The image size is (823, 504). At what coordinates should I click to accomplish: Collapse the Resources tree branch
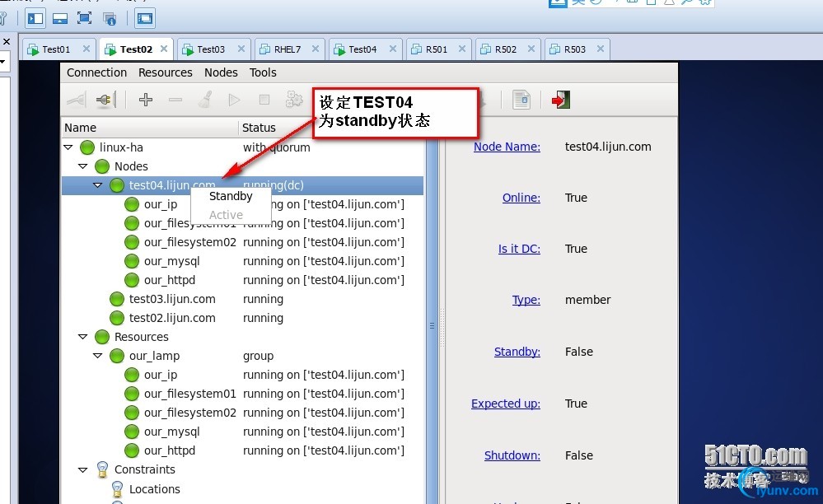83,337
